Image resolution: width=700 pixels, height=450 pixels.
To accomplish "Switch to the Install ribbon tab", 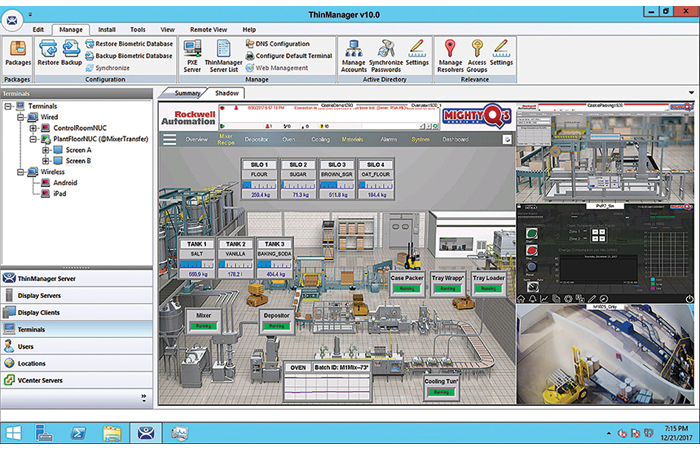I will point(107,30).
